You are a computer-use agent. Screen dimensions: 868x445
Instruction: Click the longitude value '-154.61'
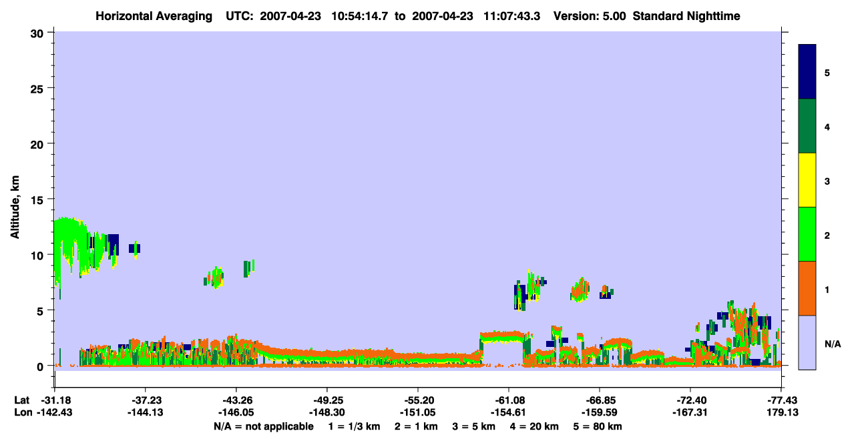click(508, 413)
